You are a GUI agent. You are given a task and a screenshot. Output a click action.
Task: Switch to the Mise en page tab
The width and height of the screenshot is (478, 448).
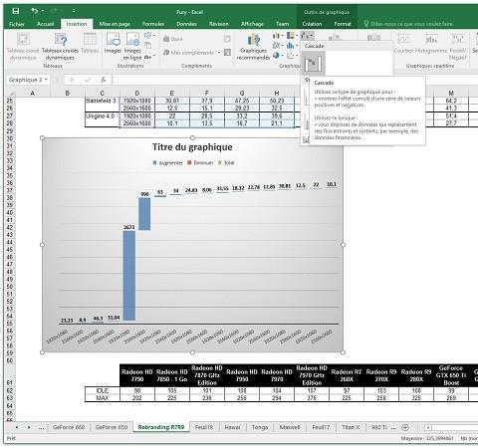coord(115,24)
